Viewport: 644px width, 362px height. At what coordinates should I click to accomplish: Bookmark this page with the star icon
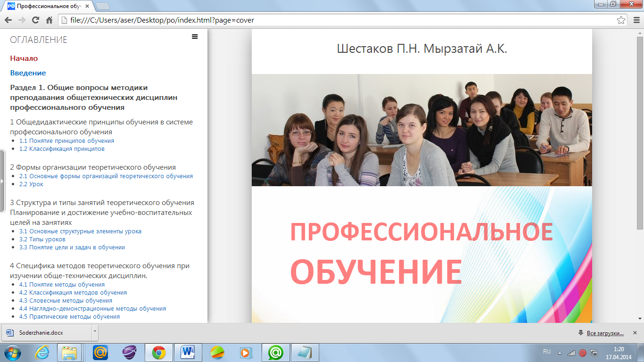pyautogui.click(x=621, y=20)
